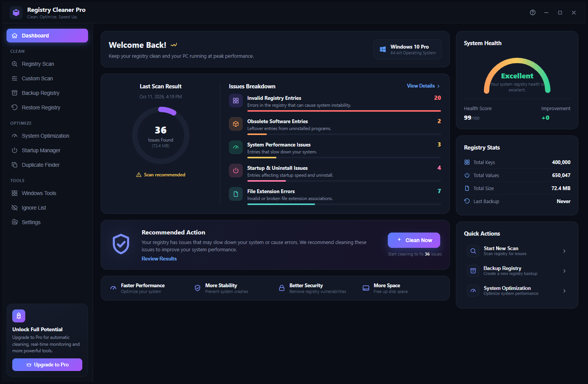Screen dimensions: 588x384
Task: Open Windows Tools in the sidebar
Action: pos(47,193)
